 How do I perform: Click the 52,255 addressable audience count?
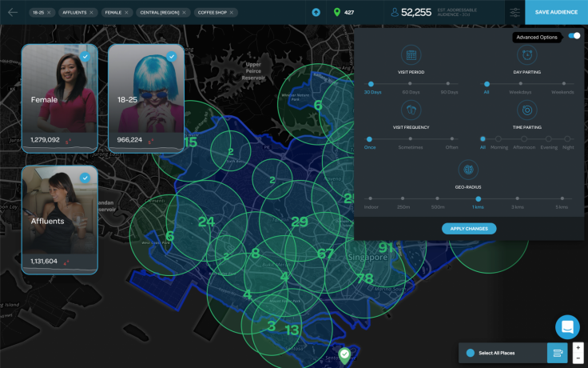click(416, 12)
